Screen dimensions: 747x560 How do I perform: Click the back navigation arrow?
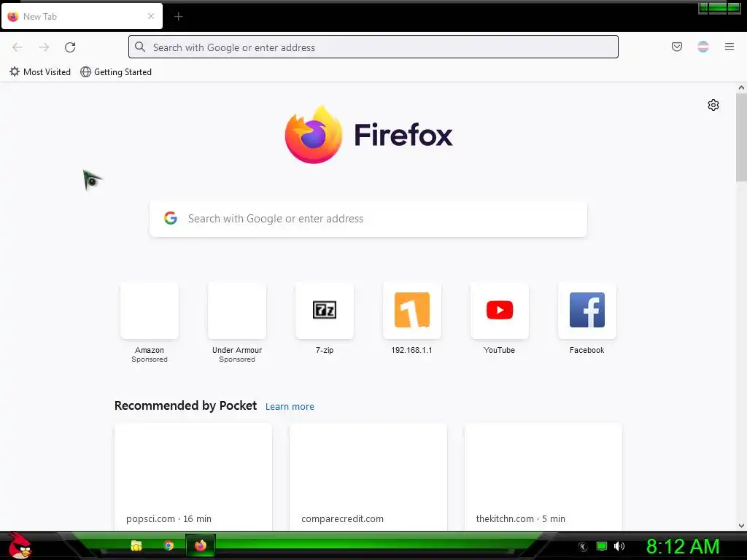[18, 47]
